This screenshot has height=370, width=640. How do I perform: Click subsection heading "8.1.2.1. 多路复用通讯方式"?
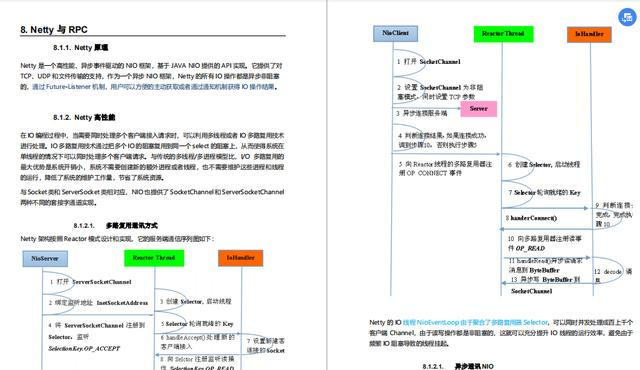click(116, 226)
